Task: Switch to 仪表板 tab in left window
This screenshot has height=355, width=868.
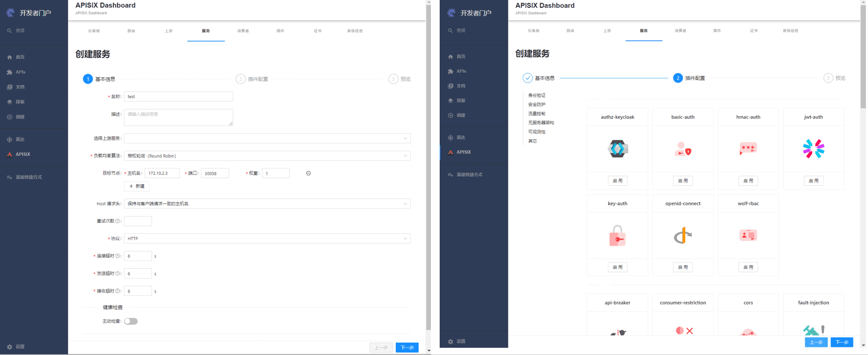Action: click(x=94, y=31)
